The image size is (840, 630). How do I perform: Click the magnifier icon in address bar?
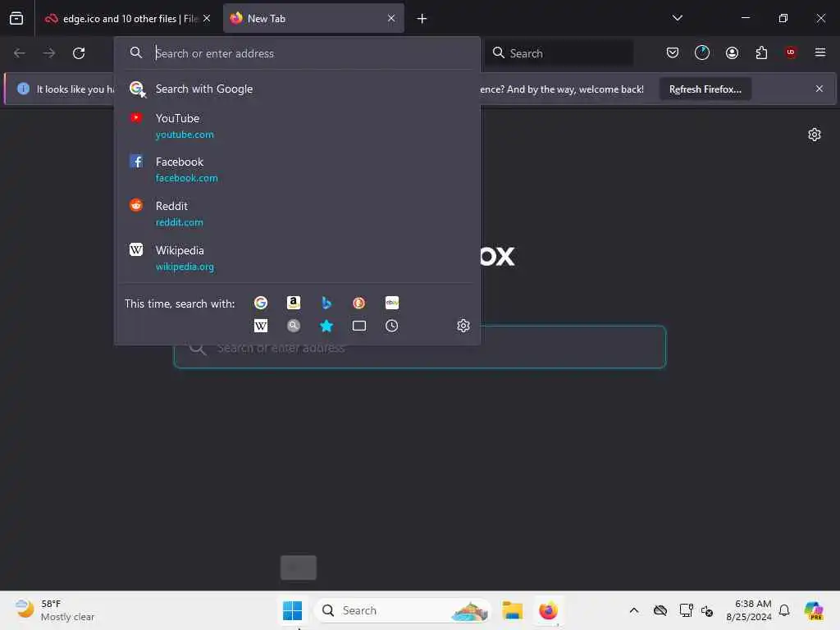(136, 52)
